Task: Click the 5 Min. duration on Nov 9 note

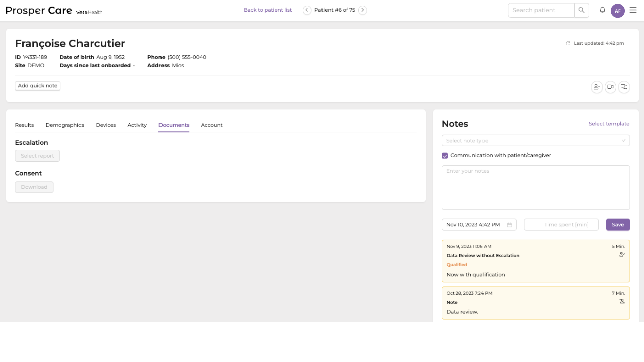Action: tap(618, 247)
